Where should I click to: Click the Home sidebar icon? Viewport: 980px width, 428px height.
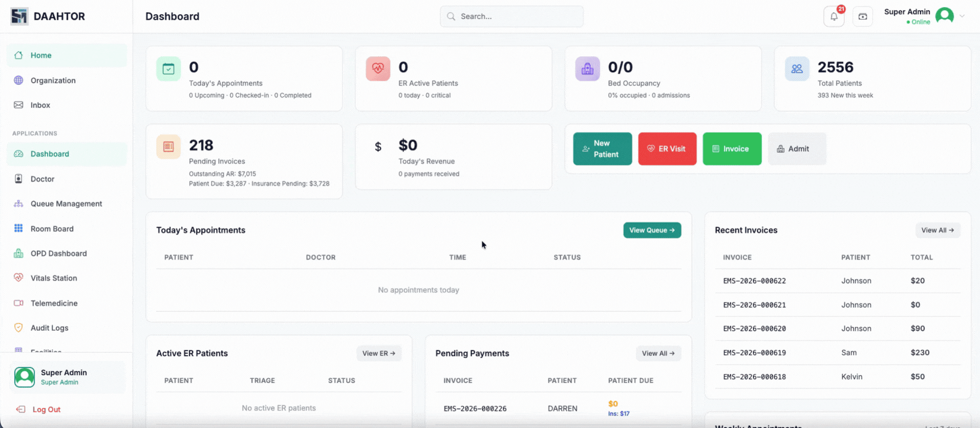[x=18, y=55]
